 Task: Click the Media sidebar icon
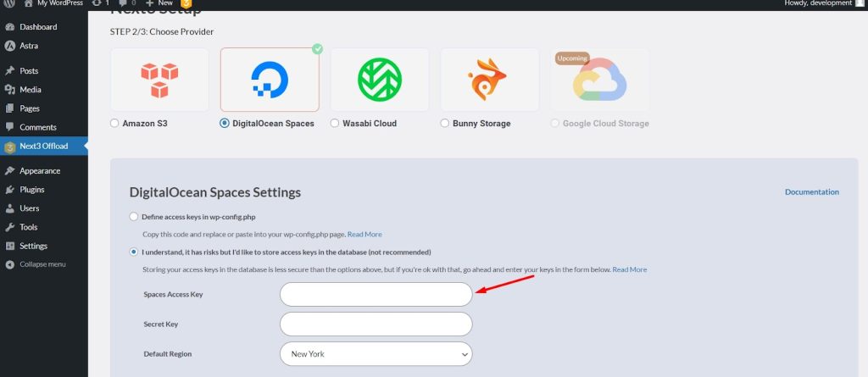click(x=9, y=90)
